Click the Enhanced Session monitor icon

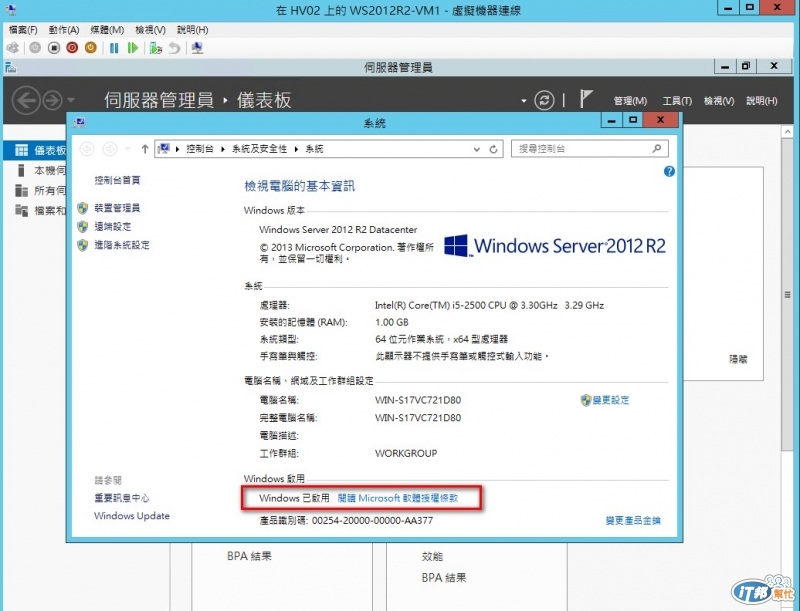pyautogui.click(x=197, y=48)
